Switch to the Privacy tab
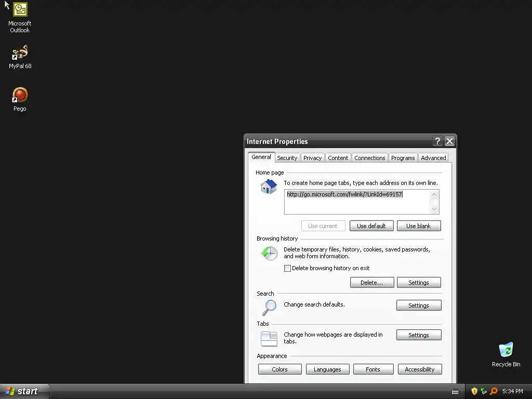The image size is (532, 399). pos(312,158)
